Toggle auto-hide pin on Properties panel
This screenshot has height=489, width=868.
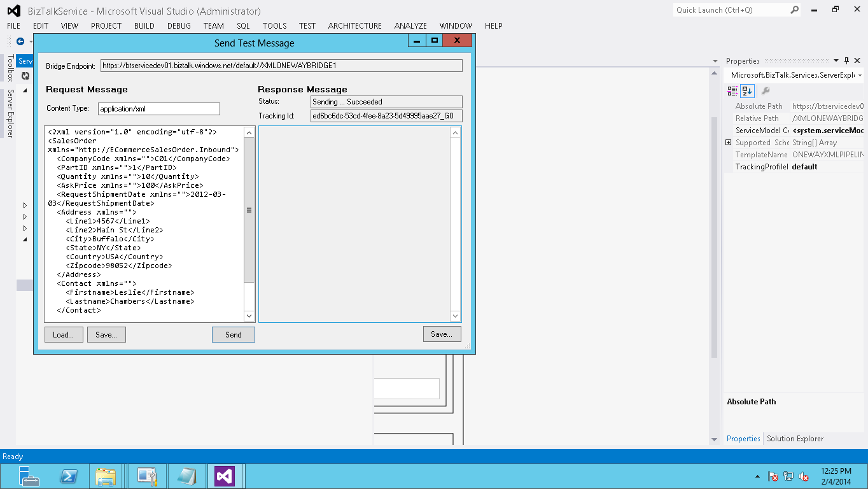coord(846,61)
